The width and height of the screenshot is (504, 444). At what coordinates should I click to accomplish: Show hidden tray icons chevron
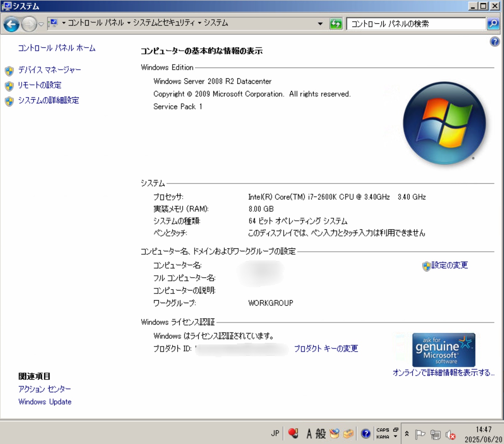click(x=407, y=434)
